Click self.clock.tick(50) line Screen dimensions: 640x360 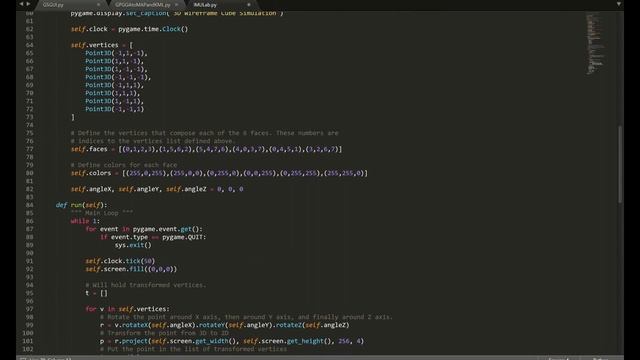(x=120, y=261)
